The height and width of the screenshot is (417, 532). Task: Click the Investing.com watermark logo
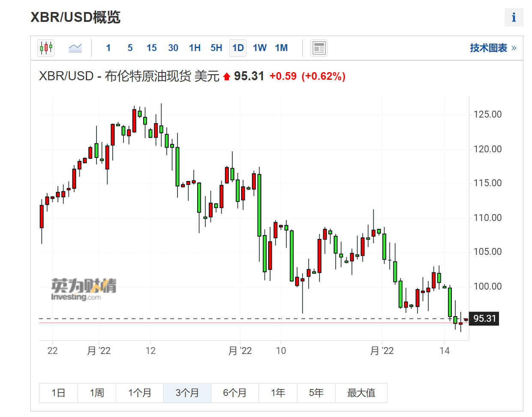(84, 290)
